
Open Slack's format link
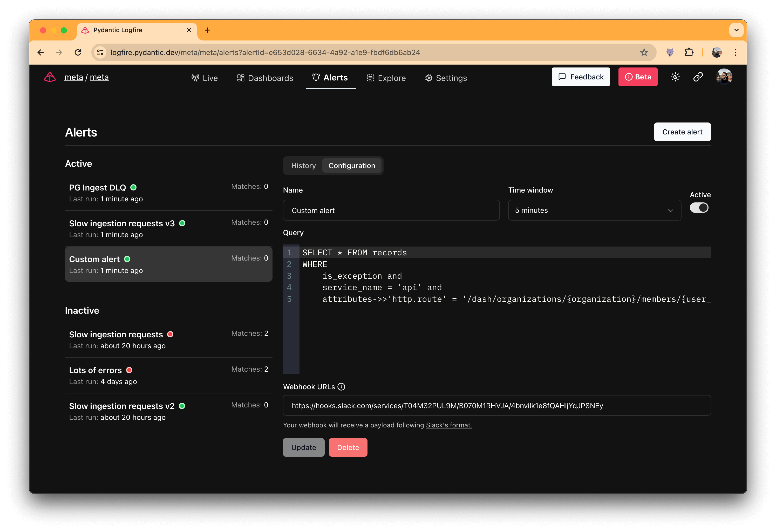(449, 425)
